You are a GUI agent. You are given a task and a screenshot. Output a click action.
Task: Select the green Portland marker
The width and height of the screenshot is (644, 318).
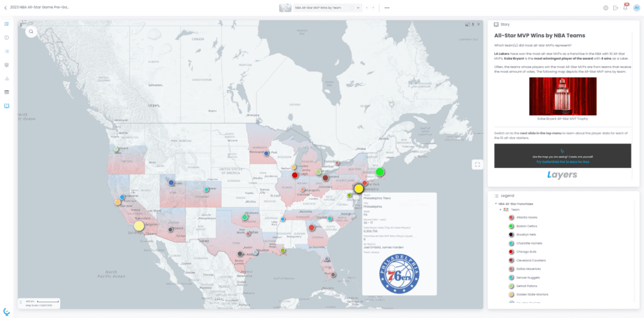coord(116,149)
